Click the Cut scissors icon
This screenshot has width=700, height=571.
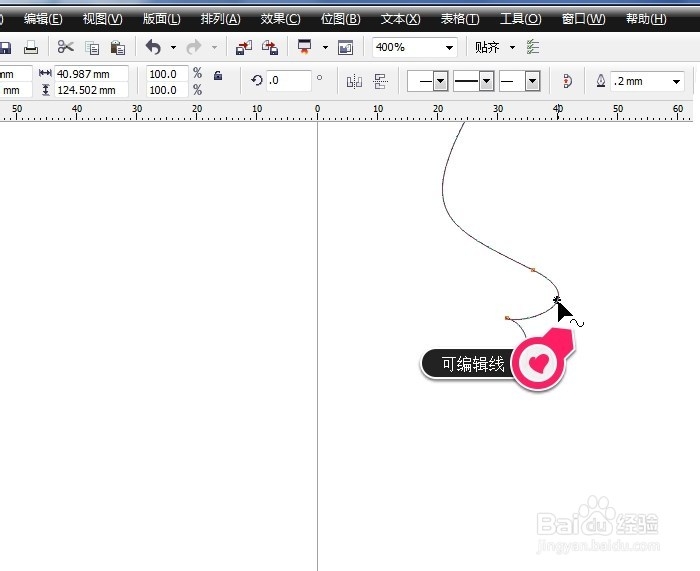point(66,47)
